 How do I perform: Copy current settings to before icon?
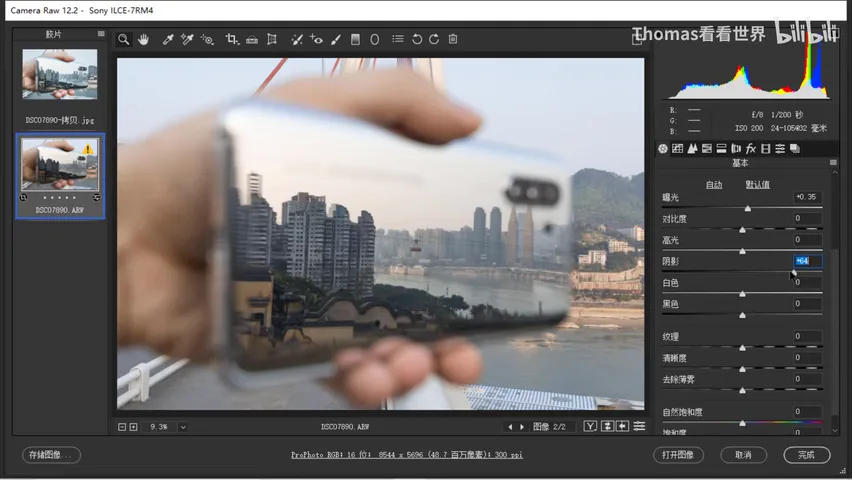(x=623, y=426)
